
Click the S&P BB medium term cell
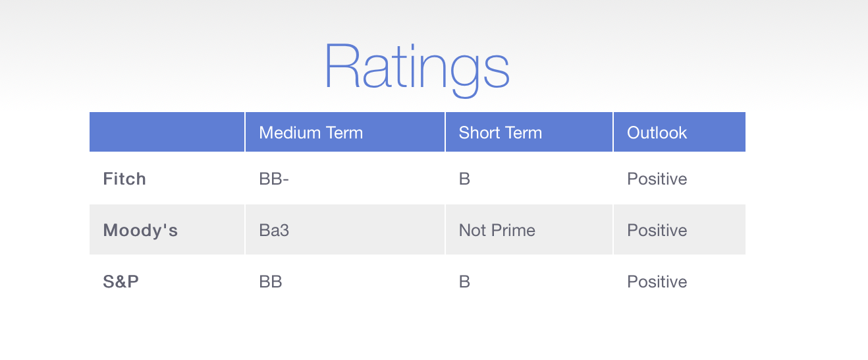(345, 282)
